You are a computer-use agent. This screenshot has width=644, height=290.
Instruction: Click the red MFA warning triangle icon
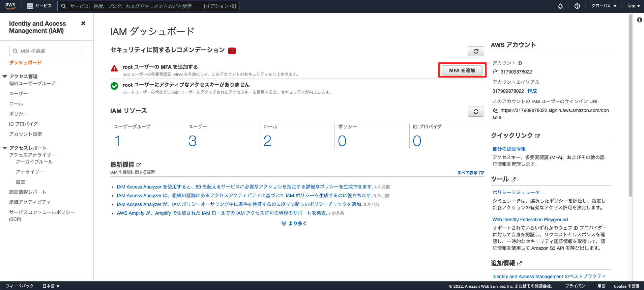tap(114, 68)
